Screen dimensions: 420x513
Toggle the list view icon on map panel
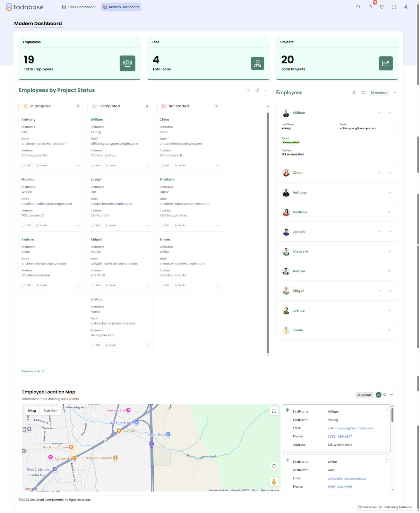(x=379, y=395)
